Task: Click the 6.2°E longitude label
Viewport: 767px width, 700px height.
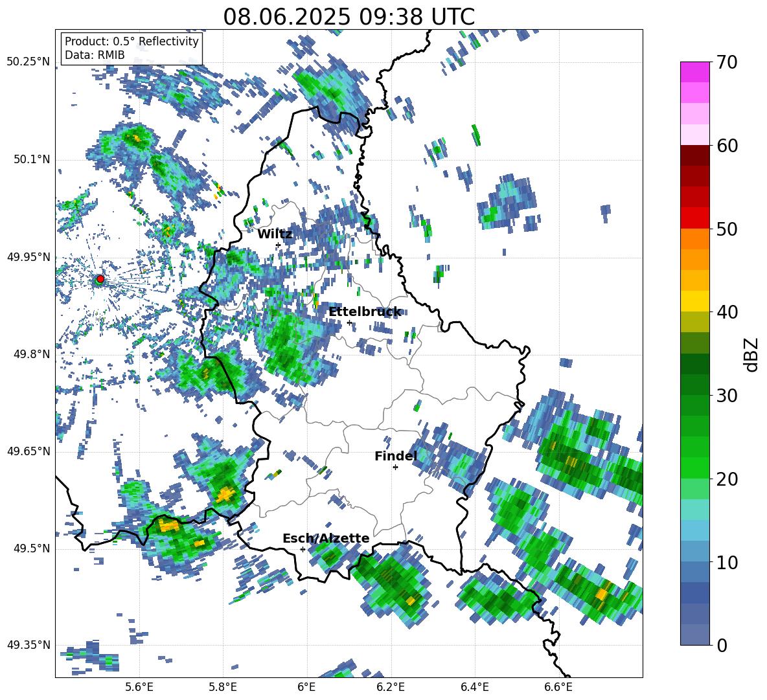Action: [x=391, y=687]
